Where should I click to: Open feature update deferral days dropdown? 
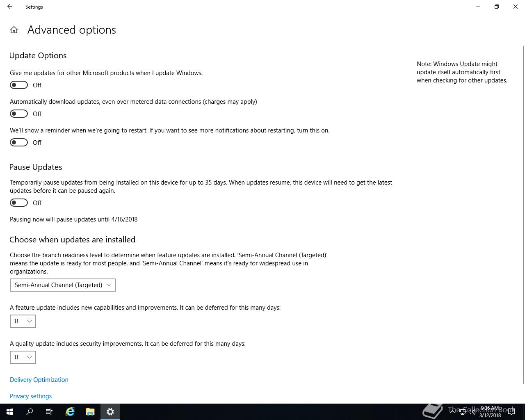pyautogui.click(x=23, y=321)
